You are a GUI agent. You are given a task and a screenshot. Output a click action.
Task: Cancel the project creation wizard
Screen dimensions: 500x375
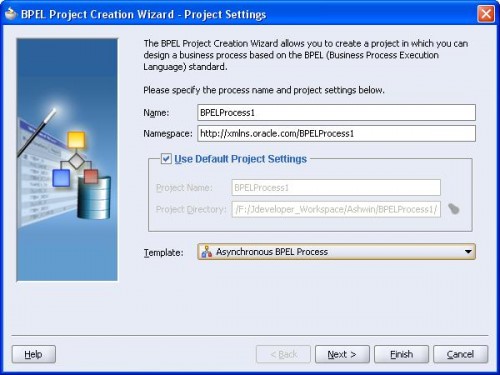pos(460,354)
